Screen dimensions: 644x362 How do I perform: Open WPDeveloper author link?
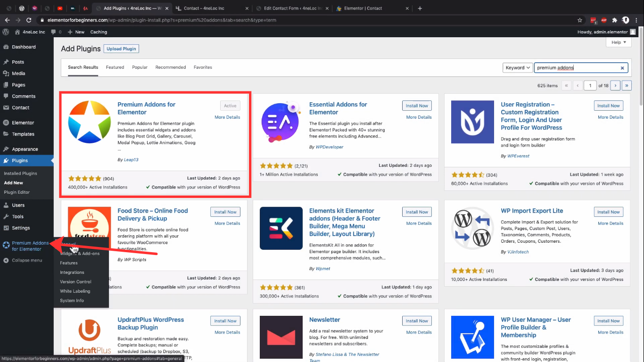[330, 147]
